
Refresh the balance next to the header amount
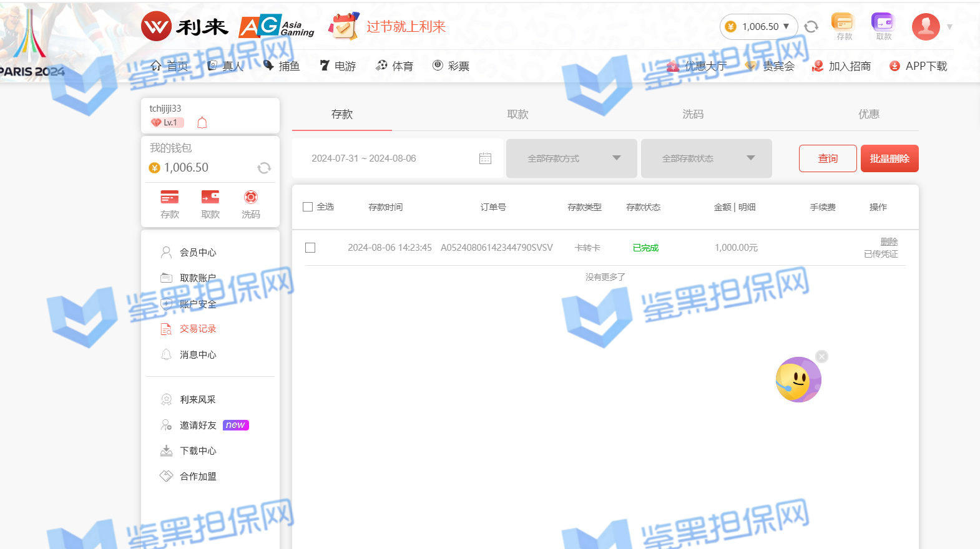[811, 27]
